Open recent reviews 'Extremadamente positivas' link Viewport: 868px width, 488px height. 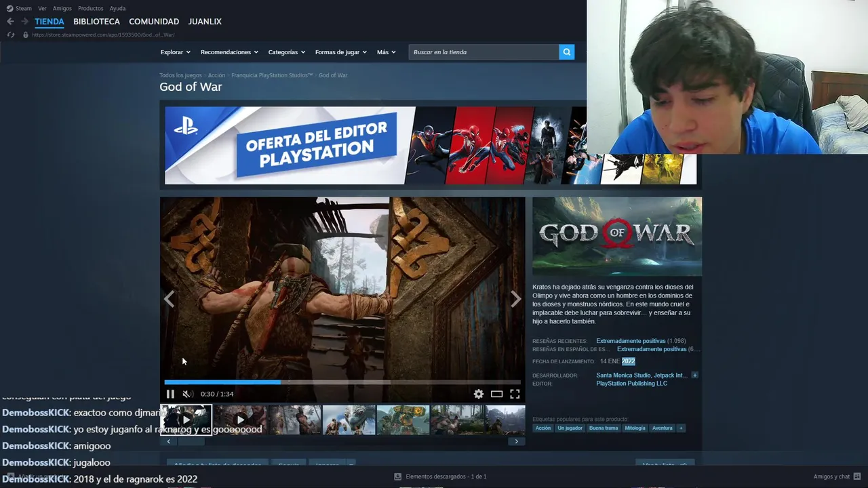[x=631, y=341]
